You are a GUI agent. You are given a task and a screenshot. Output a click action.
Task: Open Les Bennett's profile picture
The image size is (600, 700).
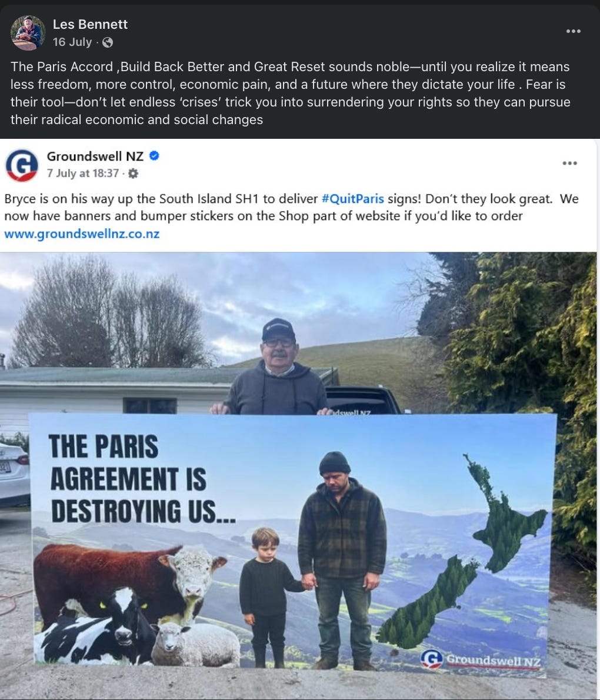pos(28,32)
